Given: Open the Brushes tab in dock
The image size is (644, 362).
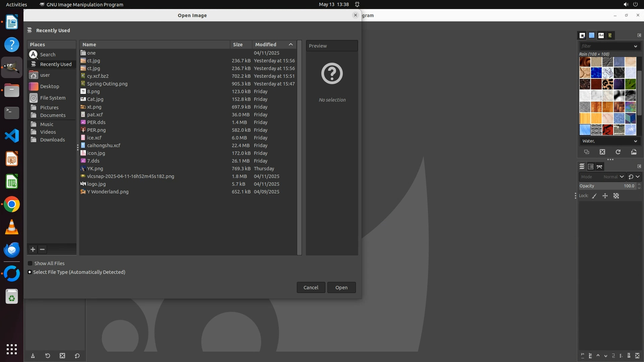Looking at the screenshot, I should (582, 35).
